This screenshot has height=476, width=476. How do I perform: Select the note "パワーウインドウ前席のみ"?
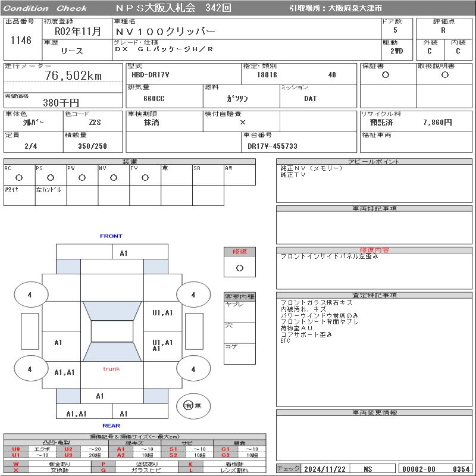320,315
